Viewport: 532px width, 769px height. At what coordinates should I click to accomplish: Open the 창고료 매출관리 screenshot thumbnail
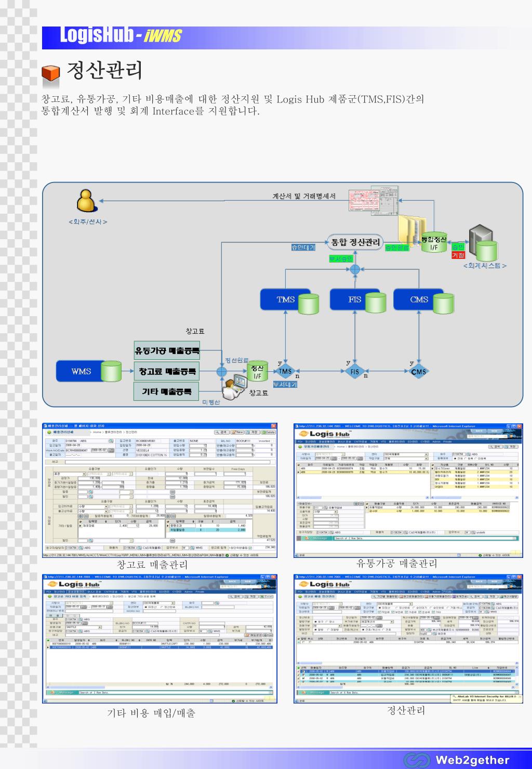click(x=159, y=490)
